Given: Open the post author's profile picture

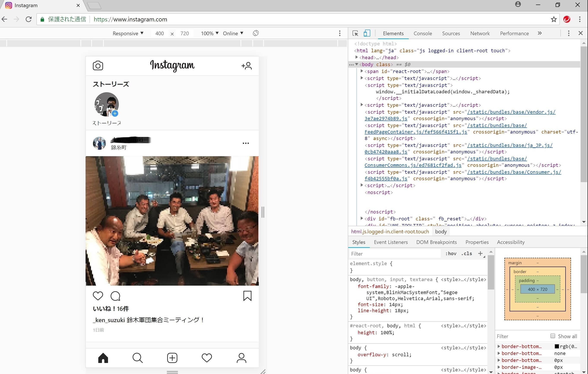Looking at the screenshot, I should click(x=99, y=143).
